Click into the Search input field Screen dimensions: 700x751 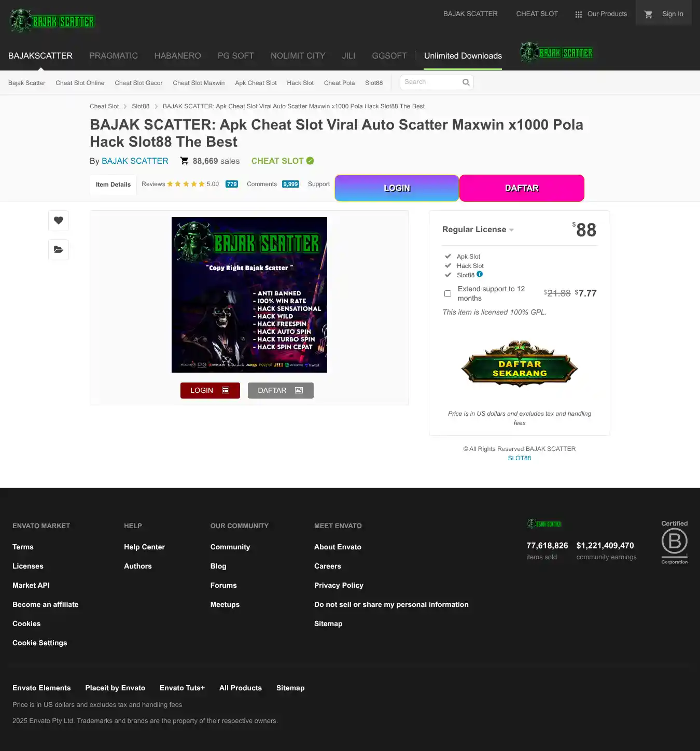[430, 82]
